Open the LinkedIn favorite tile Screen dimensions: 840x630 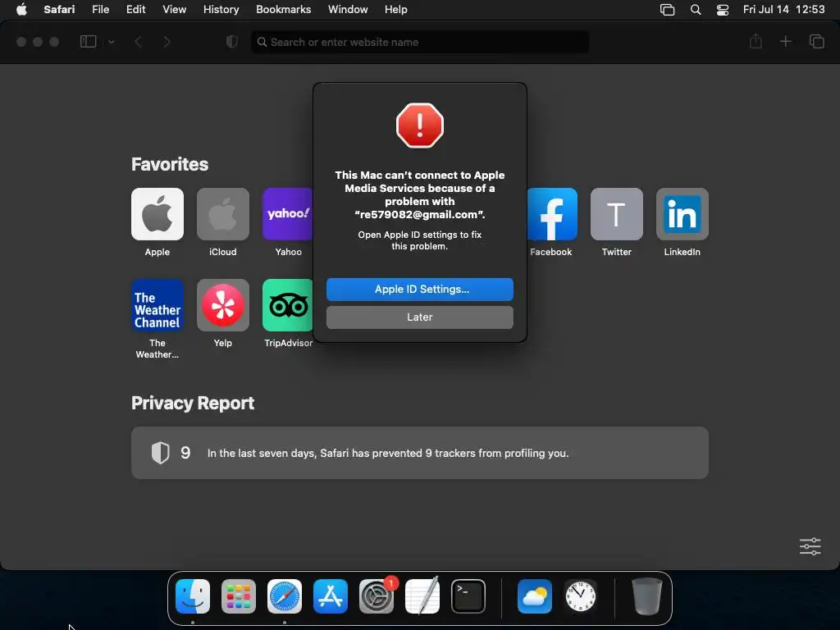tap(682, 214)
